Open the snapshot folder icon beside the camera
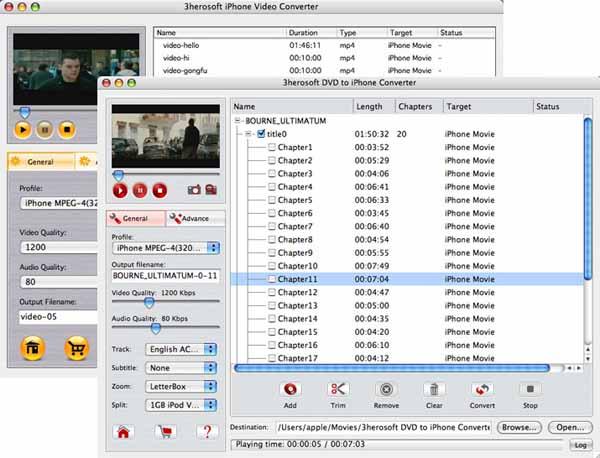Image resolution: width=600 pixels, height=458 pixels. (x=211, y=189)
